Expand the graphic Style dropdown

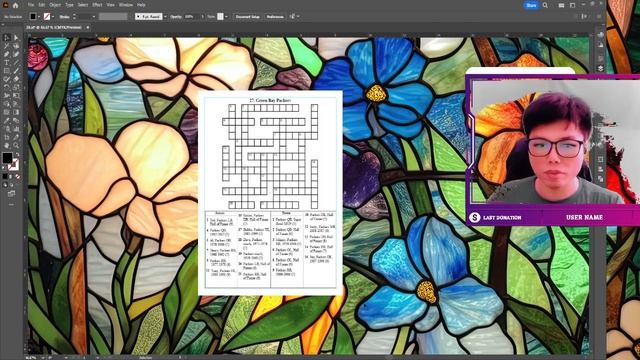(226, 17)
